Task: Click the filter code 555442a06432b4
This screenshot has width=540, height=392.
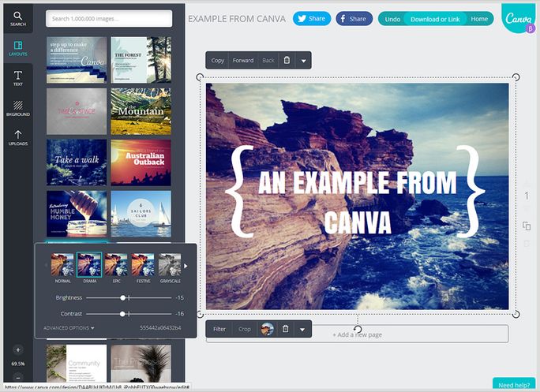Action: (x=160, y=328)
